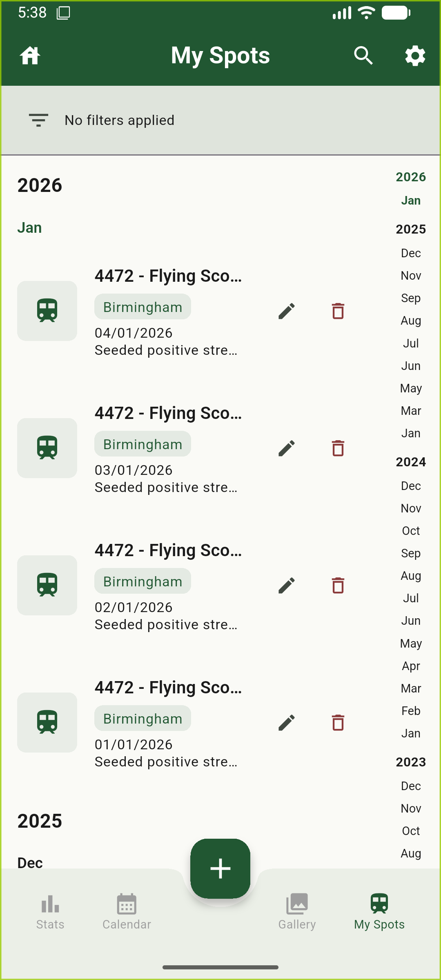The image size is (441, 980).
Task: Delete the 01/01/2026 spot entry
Action: [x=338, y=723]
